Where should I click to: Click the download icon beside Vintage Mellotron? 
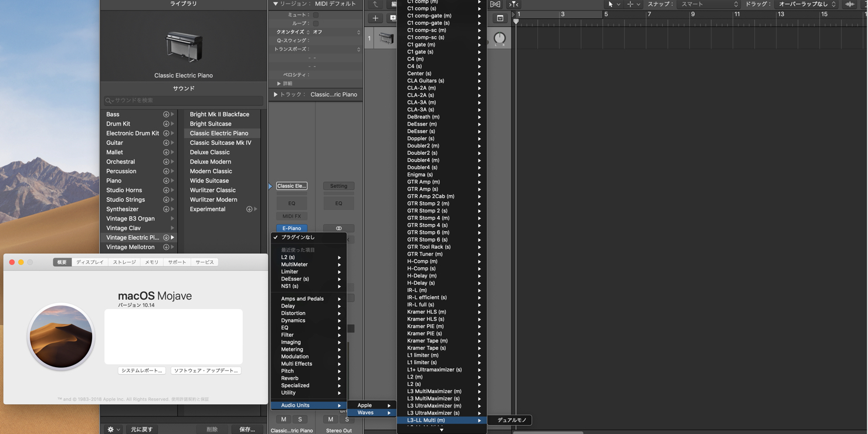[166, 247]
